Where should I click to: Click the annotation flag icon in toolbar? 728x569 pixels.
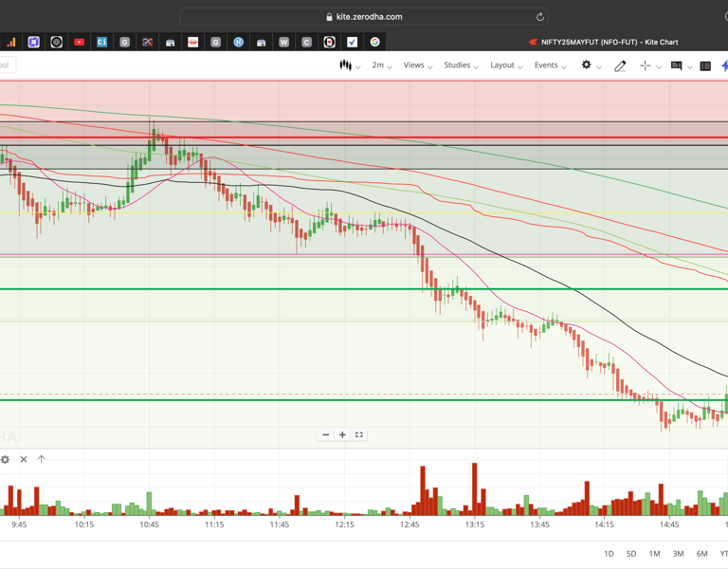tap(677, 66)
